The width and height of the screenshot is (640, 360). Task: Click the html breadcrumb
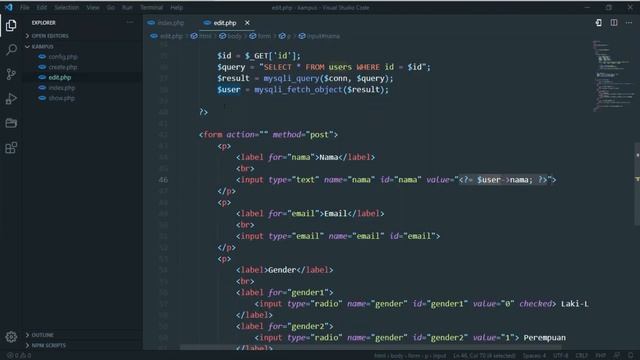coord(201,36)
